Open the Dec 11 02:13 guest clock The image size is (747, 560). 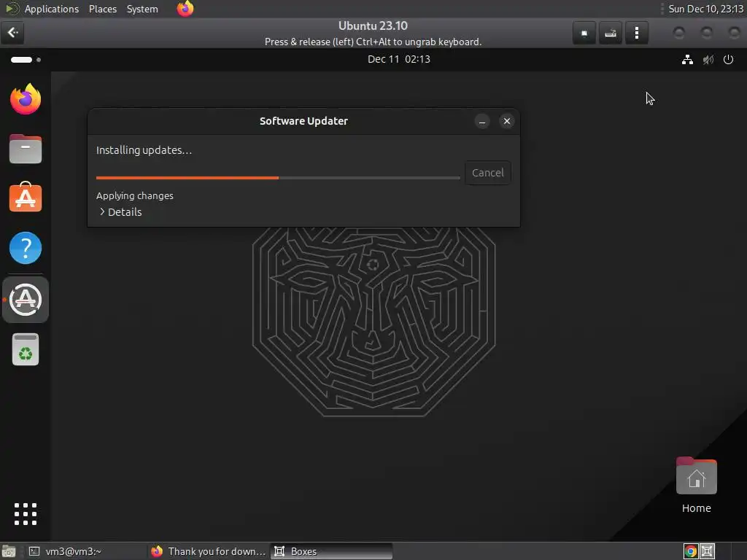click(x=399, y=59)
